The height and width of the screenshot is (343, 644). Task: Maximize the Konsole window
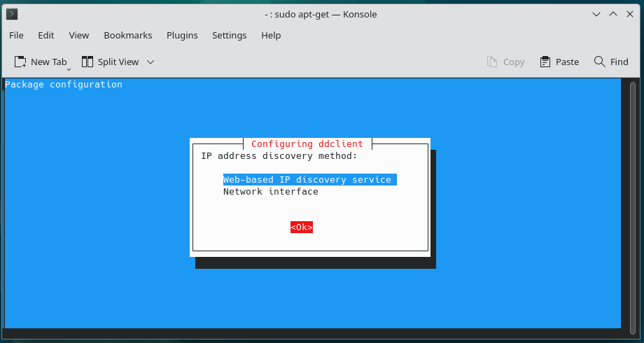coord(613,15)
